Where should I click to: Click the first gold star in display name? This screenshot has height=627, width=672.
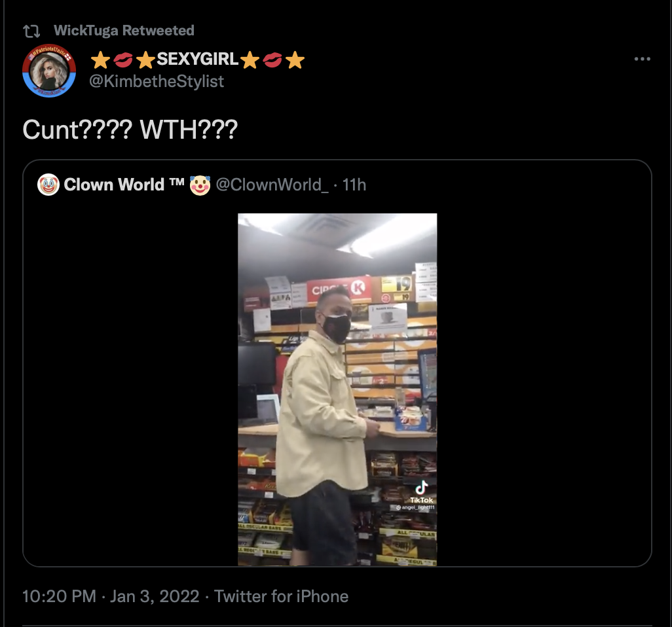tap(100, 60)
